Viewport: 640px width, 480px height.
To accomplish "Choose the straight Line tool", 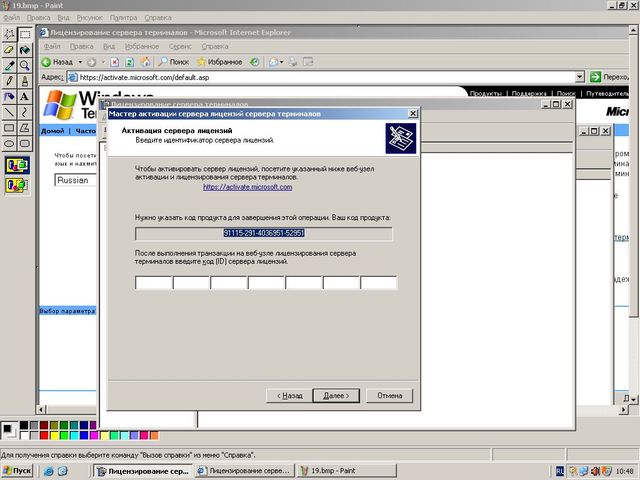I will 9,112.
